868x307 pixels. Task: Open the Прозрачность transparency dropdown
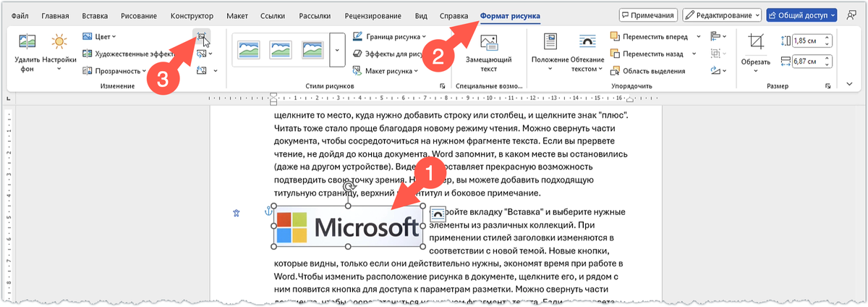tap(114, 70)
